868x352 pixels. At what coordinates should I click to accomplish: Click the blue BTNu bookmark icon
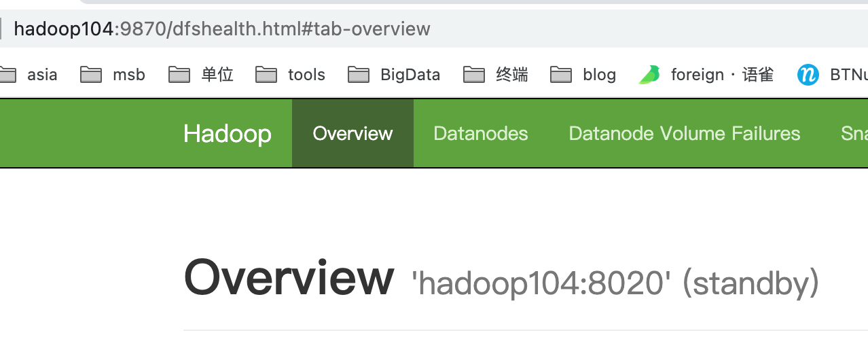[808, 74]
